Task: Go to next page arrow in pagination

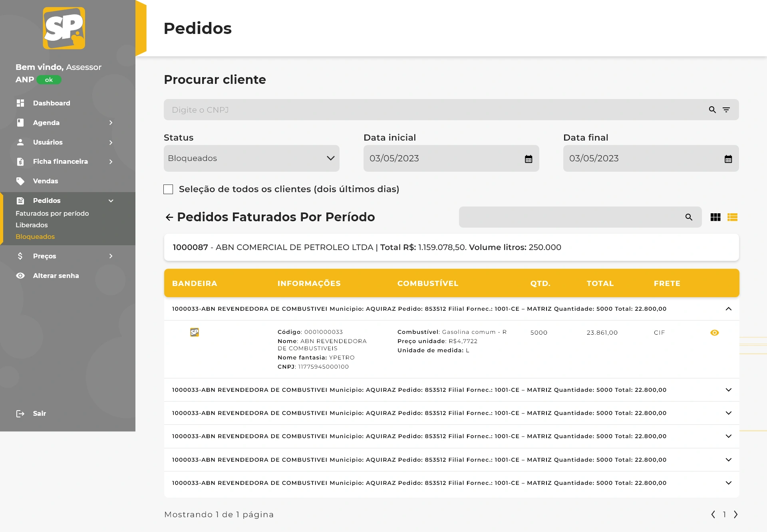Action: (736, 514)
